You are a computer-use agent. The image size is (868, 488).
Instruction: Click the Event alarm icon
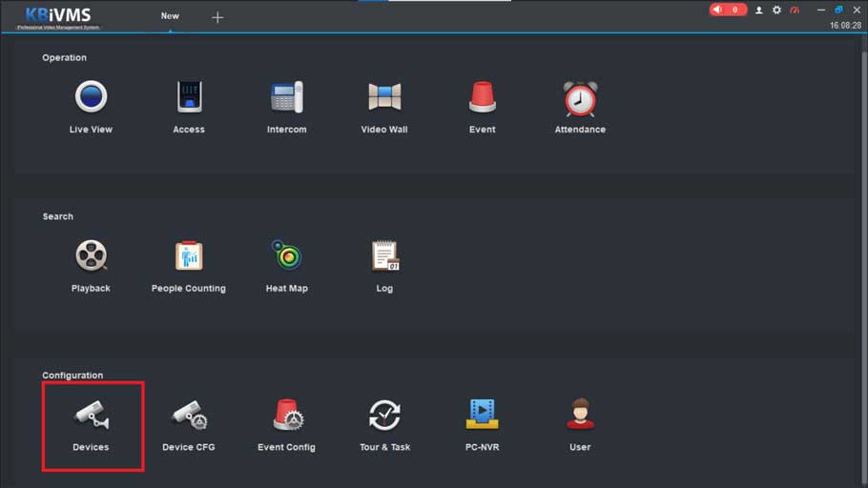482,98
